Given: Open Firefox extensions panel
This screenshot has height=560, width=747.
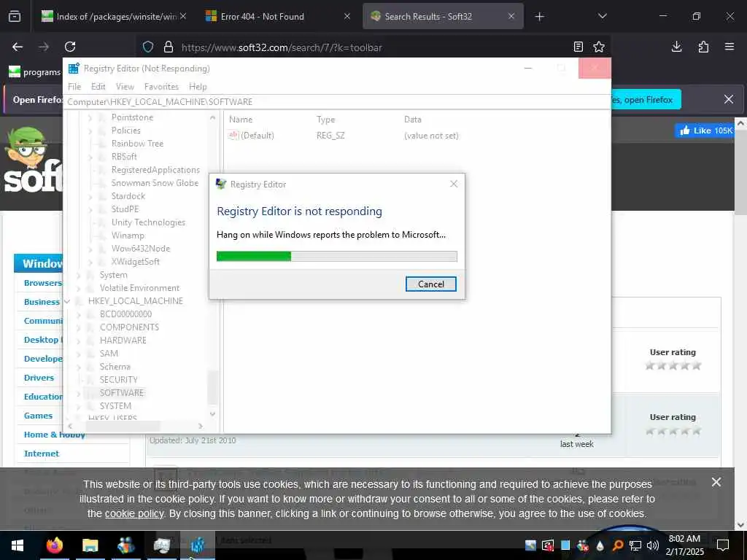Looking at the screenshot, I should [703, 47].
